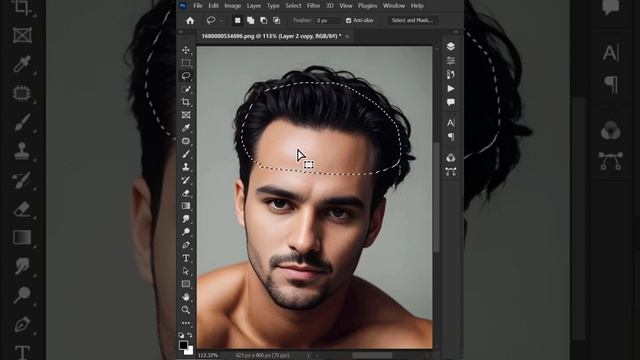Open the 3D menu
The height and width of the screenshot is (360, 640).
click(x=329, y=6)
